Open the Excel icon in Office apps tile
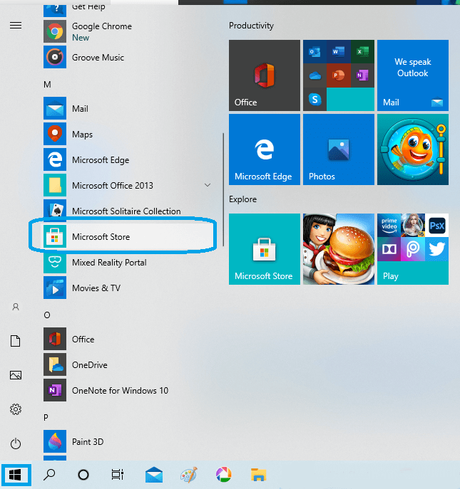 363,52
